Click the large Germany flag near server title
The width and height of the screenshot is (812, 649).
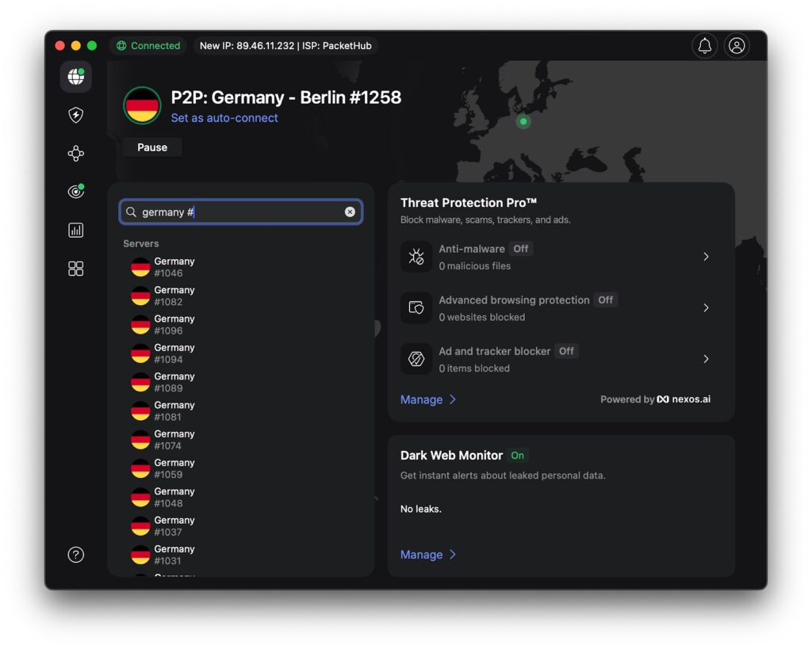pos(142,105)
